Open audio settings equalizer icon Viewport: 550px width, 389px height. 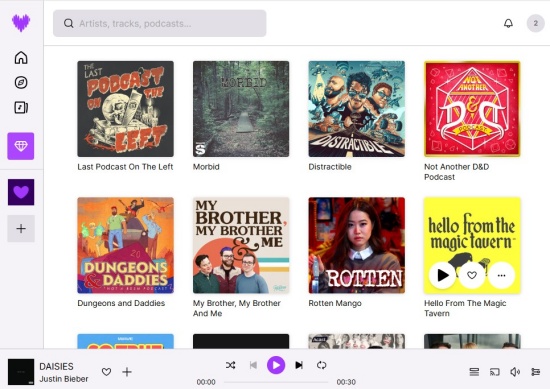535,372
